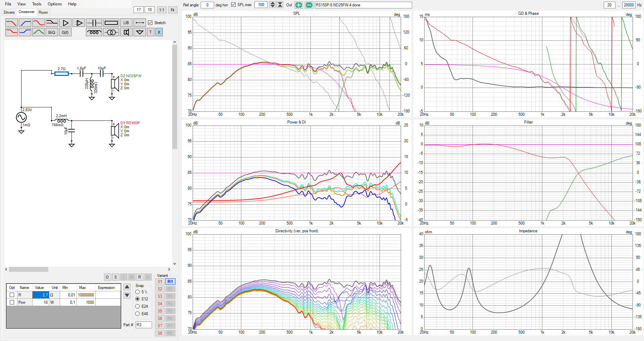Screen dimensions: 644x341
Task: Edit the Part # field
Action: [144, 325]
